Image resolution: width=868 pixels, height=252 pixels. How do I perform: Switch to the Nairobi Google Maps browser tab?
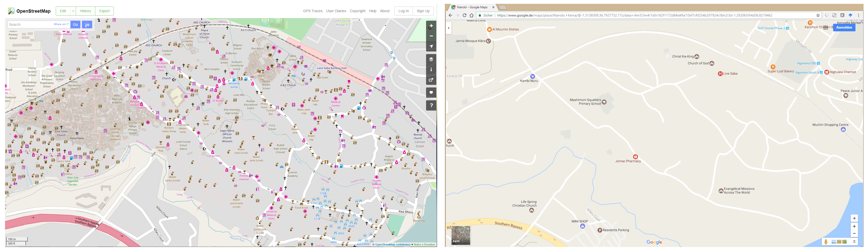[472, 7]
